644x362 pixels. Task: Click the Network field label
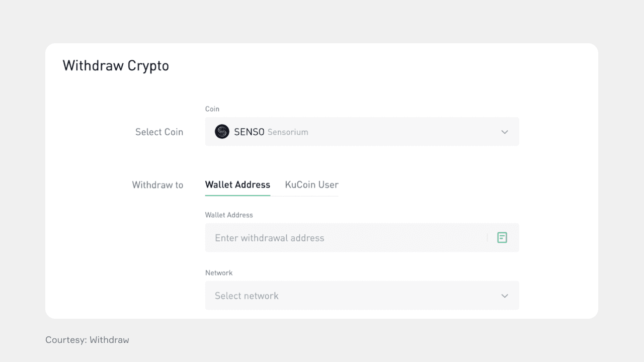click(x=219, y=273)
